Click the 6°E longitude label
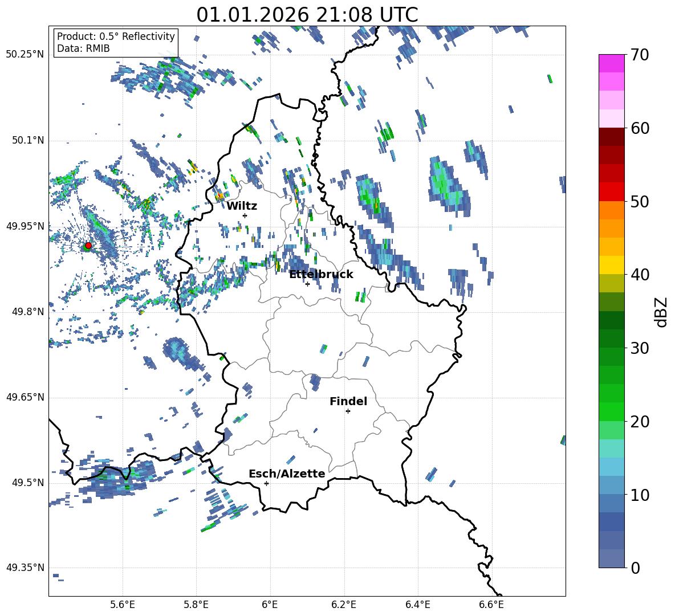Screen dimensions: 675x616 point(270,605)
